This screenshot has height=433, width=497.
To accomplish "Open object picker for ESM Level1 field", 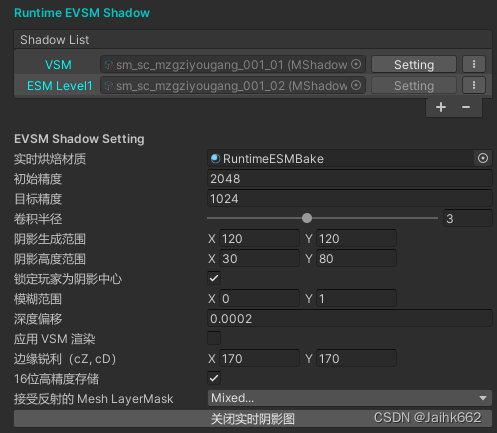I will point(356,85).
